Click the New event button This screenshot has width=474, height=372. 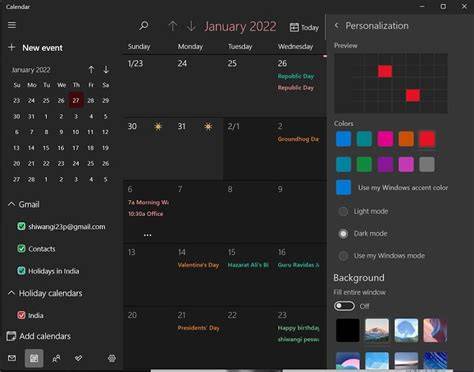(36, 48)
